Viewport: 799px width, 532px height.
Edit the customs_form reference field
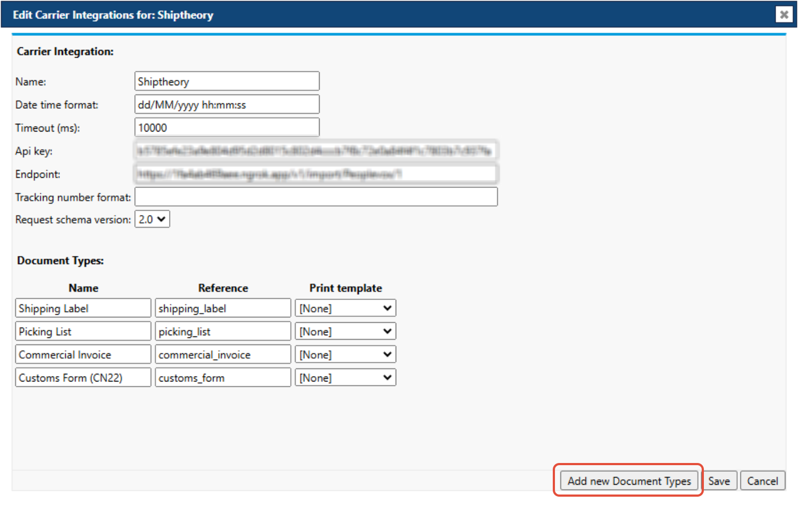(x=223, y=378)
